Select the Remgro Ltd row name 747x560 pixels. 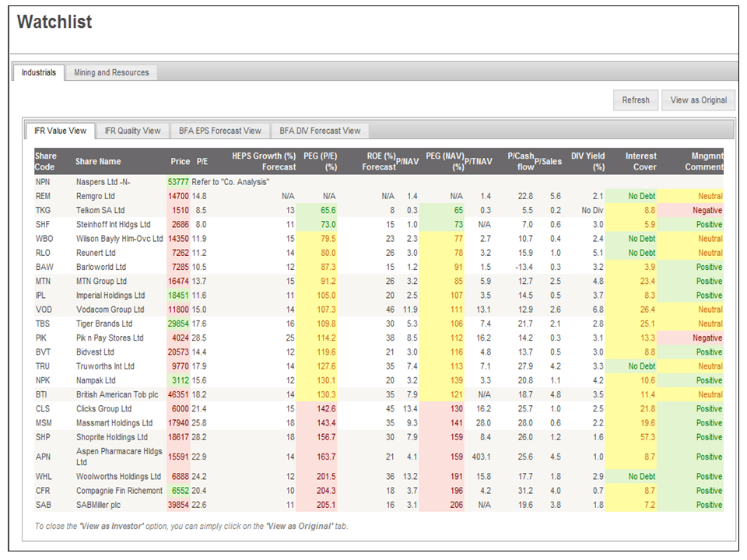[95, 196]
